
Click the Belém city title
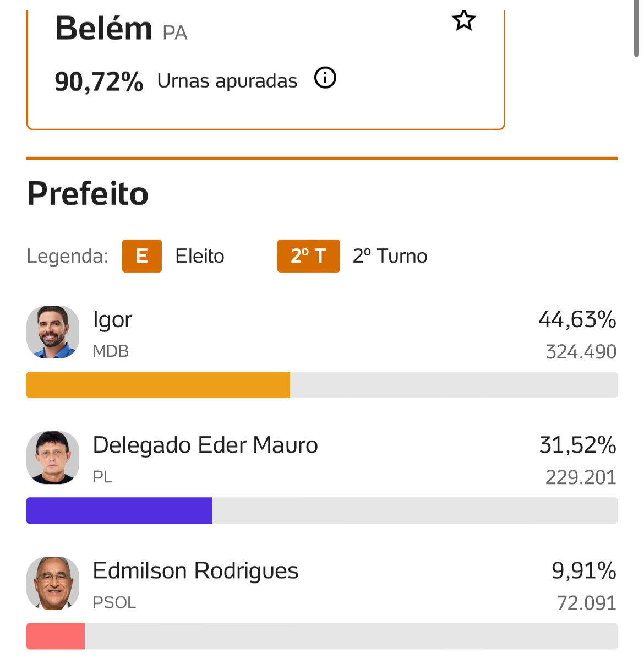click(x=103, y=29)
